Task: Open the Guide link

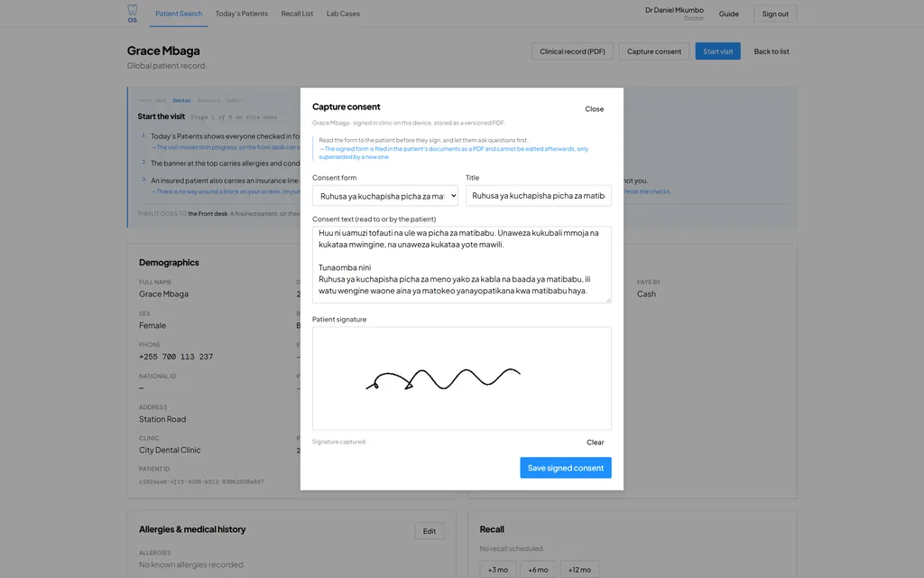Action: pyautogui.click(x=728, y=14)
